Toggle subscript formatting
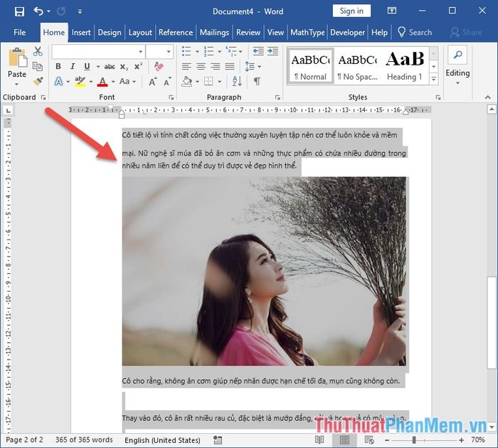Screen dimensions: 498x448 point(124,67)
